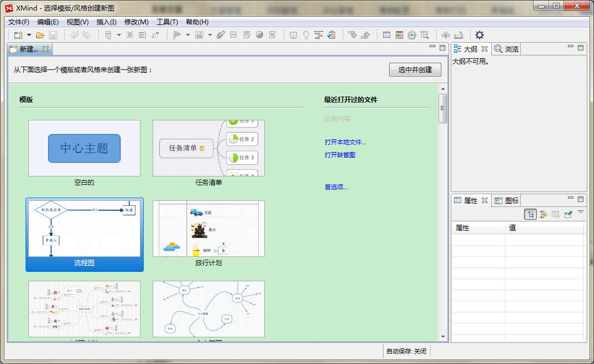Expand the insert image dropdown arrow
594x364 pixels.
pyautogui.click(x=210, y=35)
